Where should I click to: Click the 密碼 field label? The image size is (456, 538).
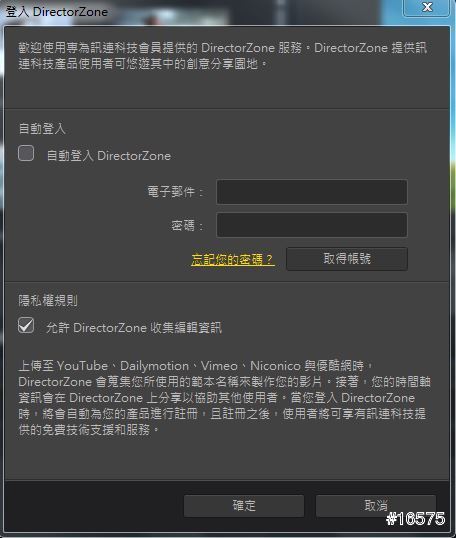tap(187, 225)
